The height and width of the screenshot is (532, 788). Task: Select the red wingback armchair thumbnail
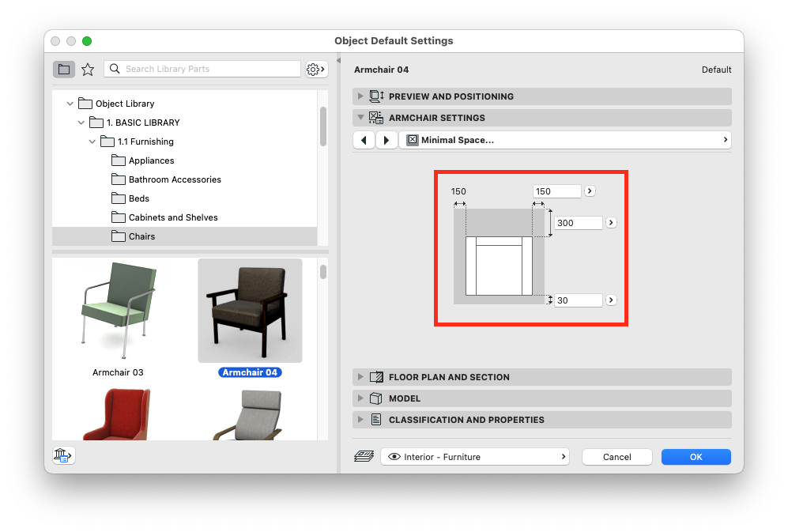(x=117, y=414)
